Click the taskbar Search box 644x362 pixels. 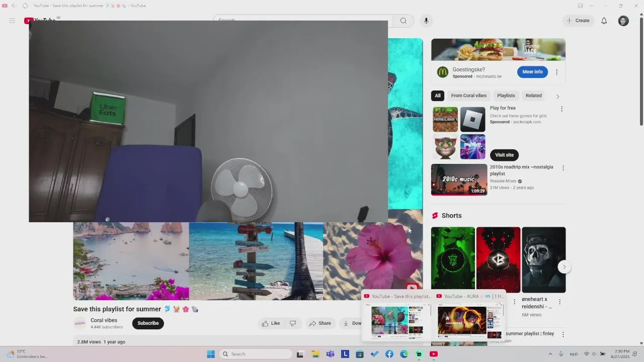coord(256,354)
